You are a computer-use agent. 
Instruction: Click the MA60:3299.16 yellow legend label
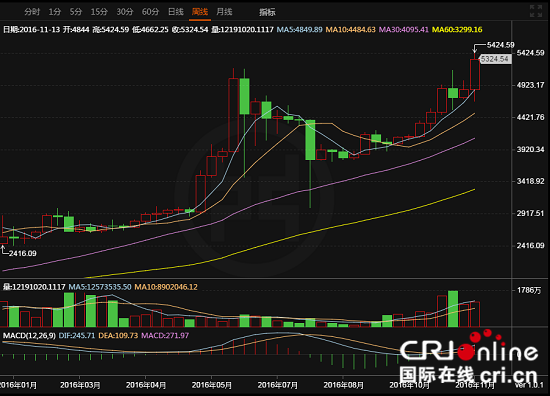(x=457, y=29)
